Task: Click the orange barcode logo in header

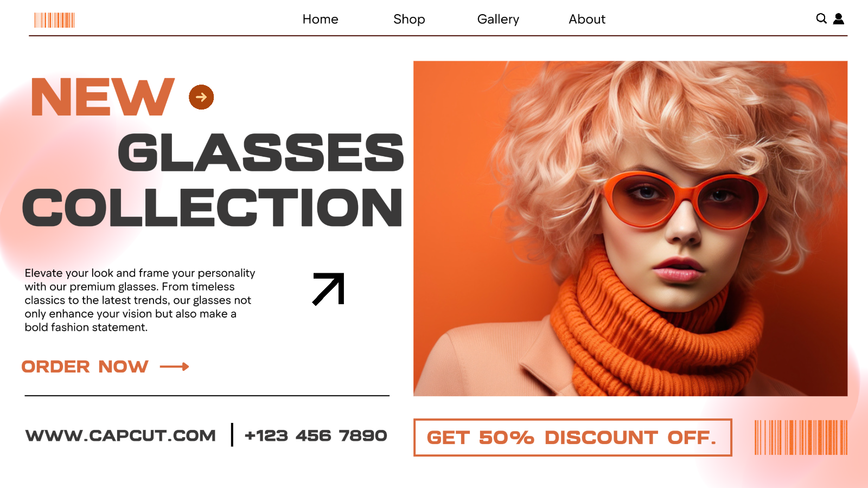Action: (x=54, y=20)
